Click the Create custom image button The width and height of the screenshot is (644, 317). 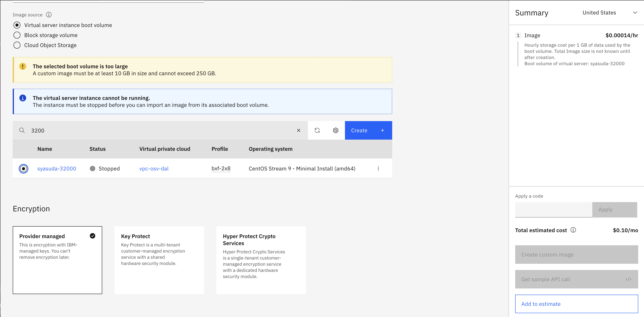point(577,255)
